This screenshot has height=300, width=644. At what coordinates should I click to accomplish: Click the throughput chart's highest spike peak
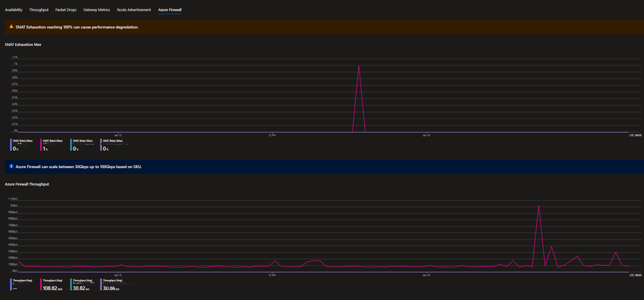point(538,205)
